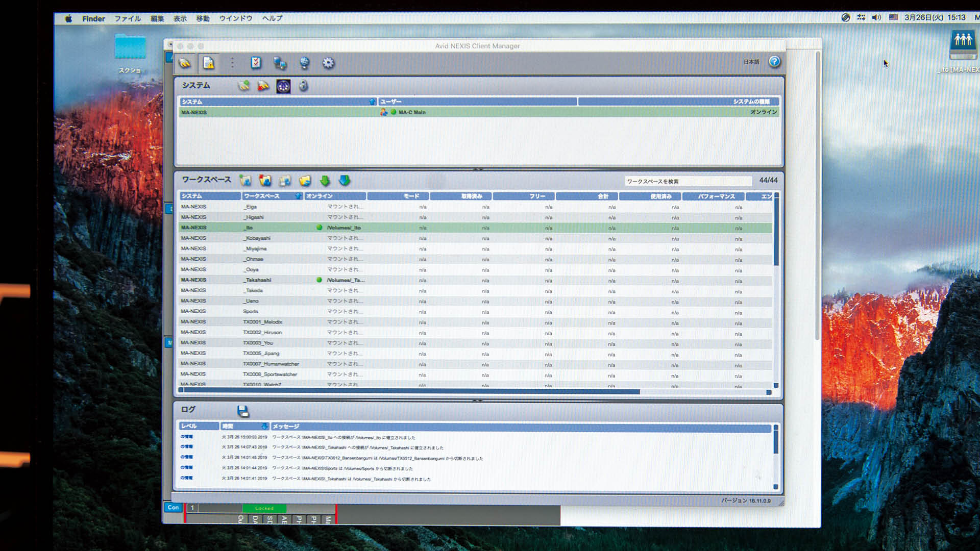Click the green down arrow icon
Viewport: 980px width, 551px height.
tap(325, 181)
